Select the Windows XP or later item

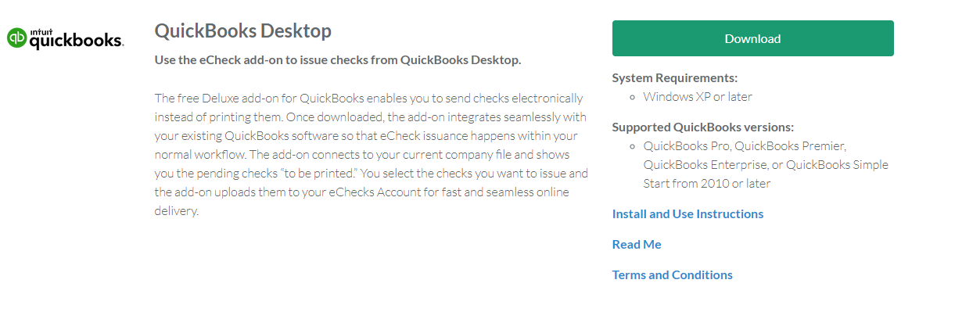[698, 97]
